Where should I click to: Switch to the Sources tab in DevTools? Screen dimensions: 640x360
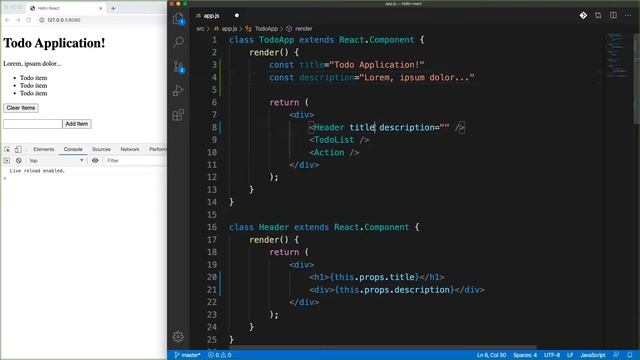[x=101, y=149]
